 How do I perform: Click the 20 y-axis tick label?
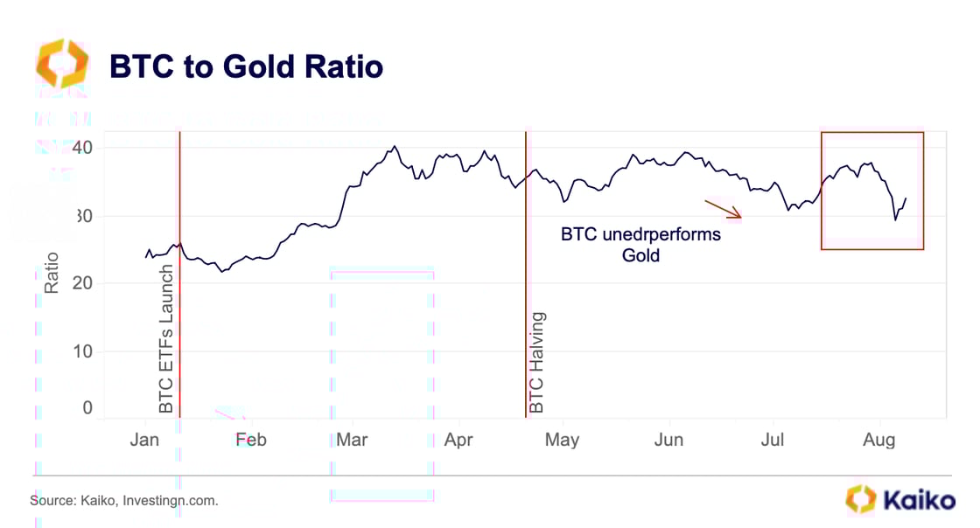tap(82, 283)
